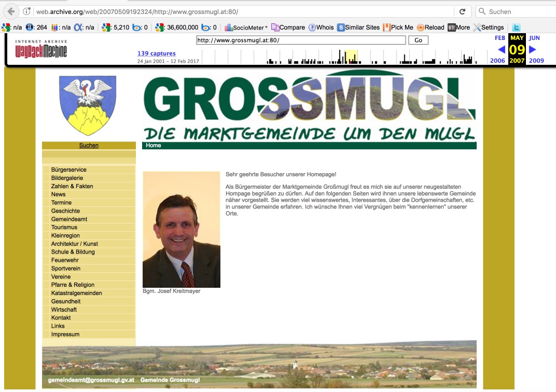The width and height of the screenshot is (556, 392).
Task: Open Termine menu item
Action: click(61, 202)
